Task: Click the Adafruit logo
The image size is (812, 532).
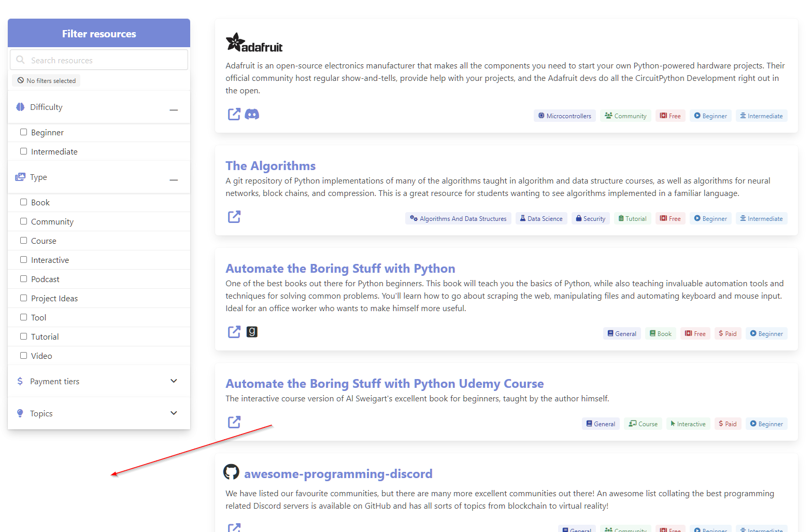Action: (254, 43)
